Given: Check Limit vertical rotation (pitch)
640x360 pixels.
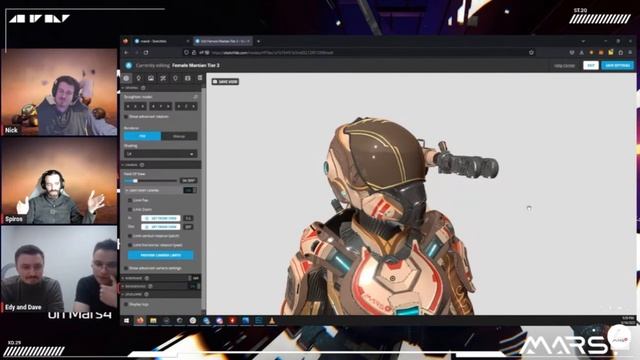Looking at the screenshot, I should [130, 236].
